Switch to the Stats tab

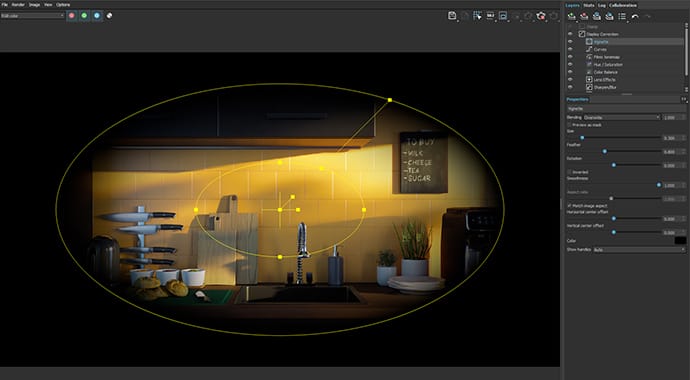589,5
